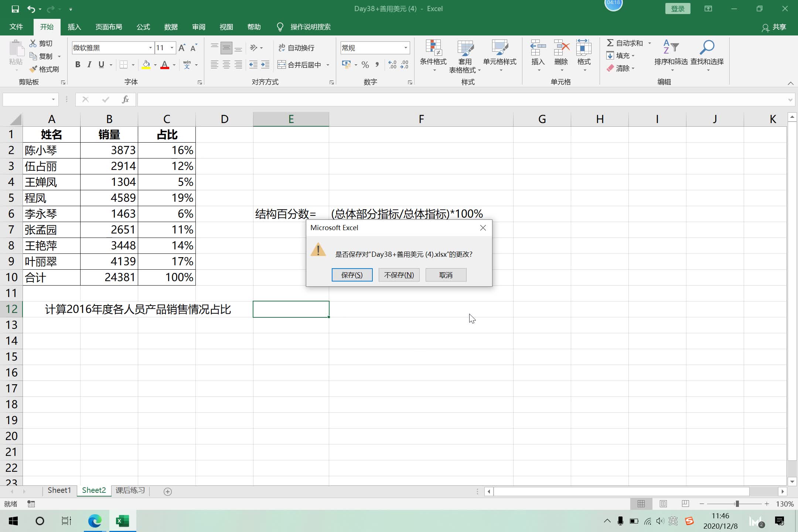Decrease font size with smaller A icon

[x=194, y=48]
